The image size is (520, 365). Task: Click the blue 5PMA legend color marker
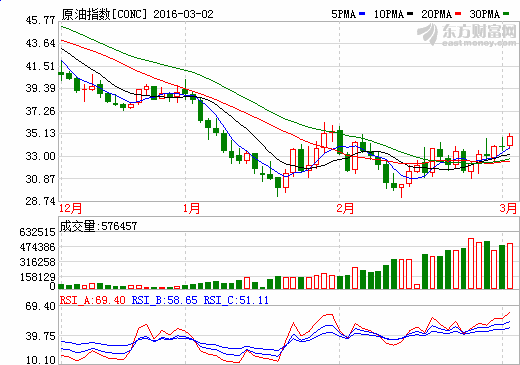pos(362,14)
